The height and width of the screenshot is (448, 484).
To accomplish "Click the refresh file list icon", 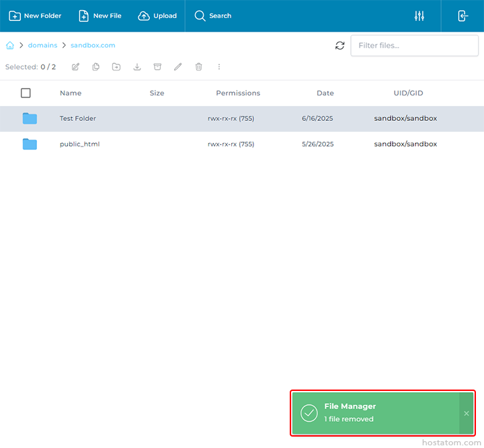I will pyautogui.click(x=339, y=46).
